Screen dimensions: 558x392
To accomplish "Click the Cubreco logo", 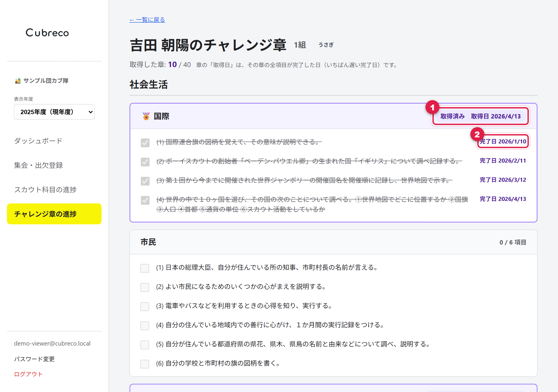I will point(47,33).
